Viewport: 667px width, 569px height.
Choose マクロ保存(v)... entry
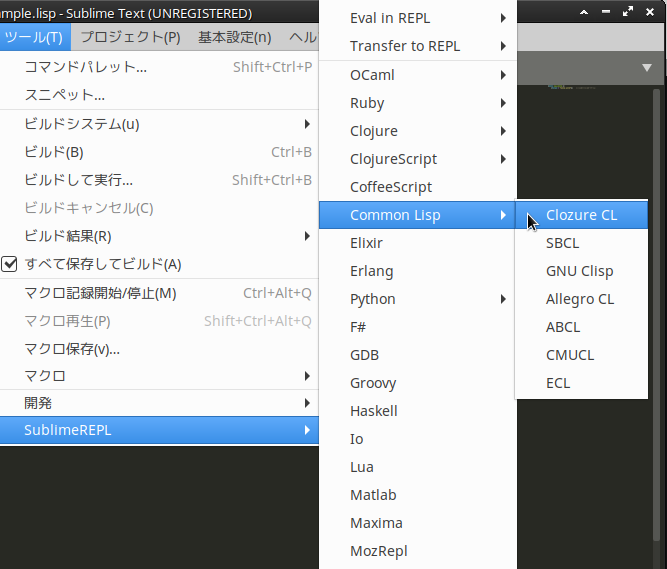pyautogui.click(x=159, y=349)
